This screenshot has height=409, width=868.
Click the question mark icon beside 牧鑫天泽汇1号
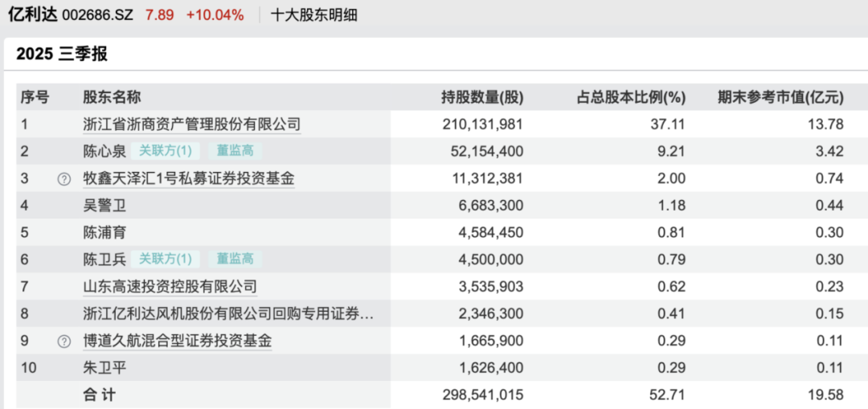click(x=64, y=179)
